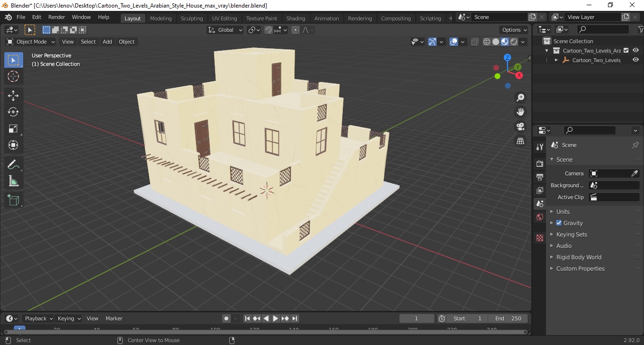The height and width of the screenshot is (345, 644).
Task: Activate the 3D Cursor tool
Action: [x=13, y=76]
